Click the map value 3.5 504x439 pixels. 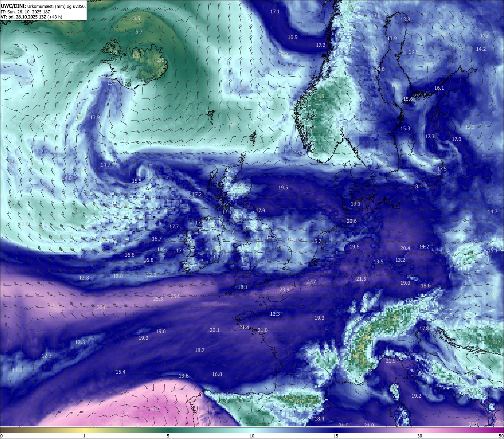click(x=137, y=19)
